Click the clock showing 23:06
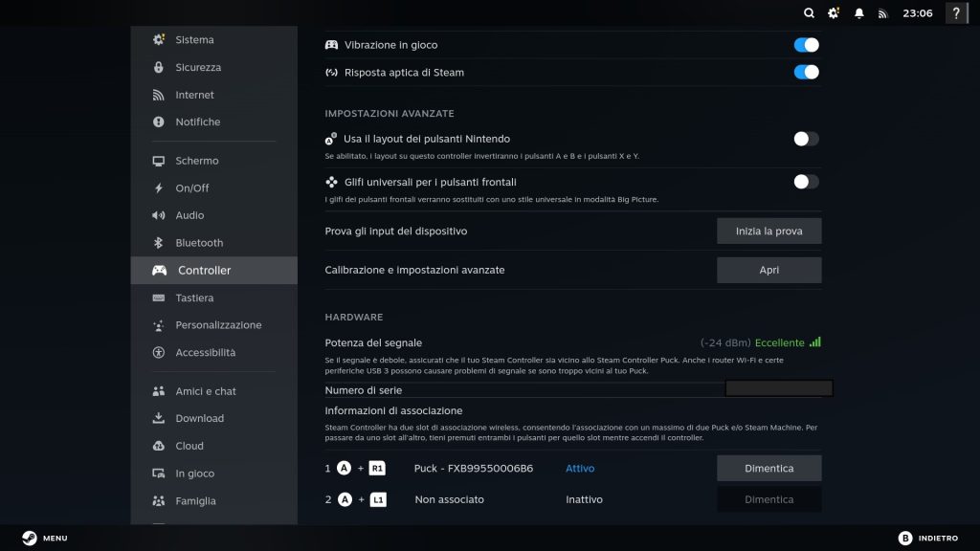The height and width of the screenshot is (551, 980). click(x=918, y=13)
